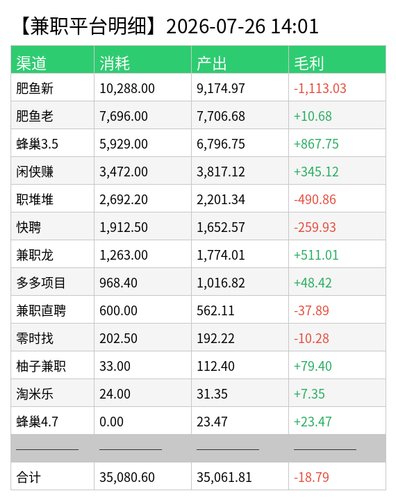Click the 毛利 column header
This screenshot has height=500, width=396.
click(309, 63)
